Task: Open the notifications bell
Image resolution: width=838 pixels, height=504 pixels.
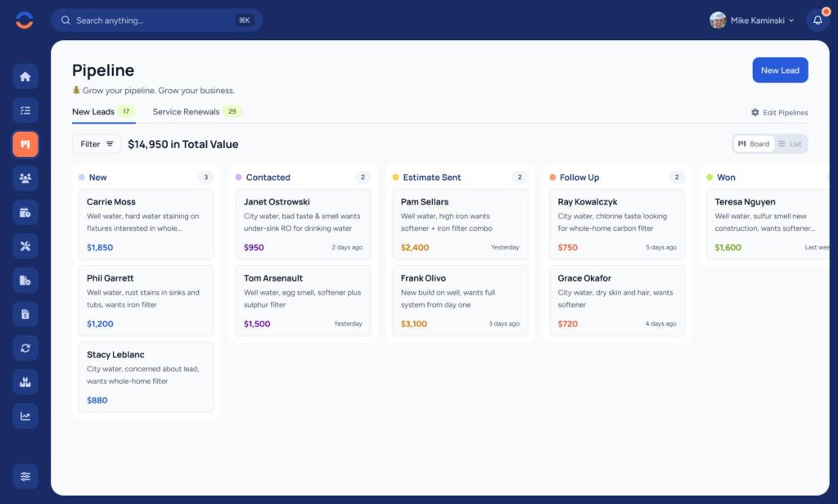Action: (818, 20)
